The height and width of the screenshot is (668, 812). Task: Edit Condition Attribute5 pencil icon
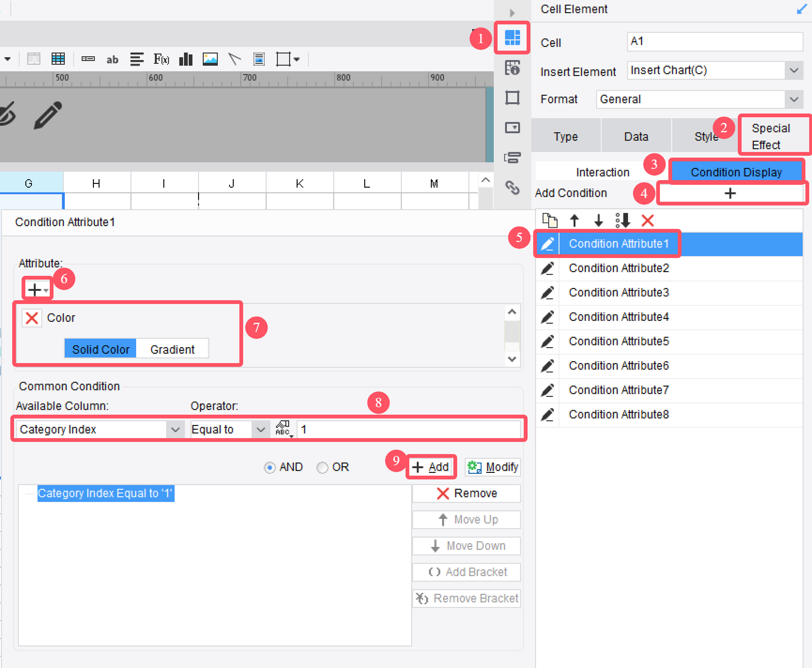pos(547,342)
